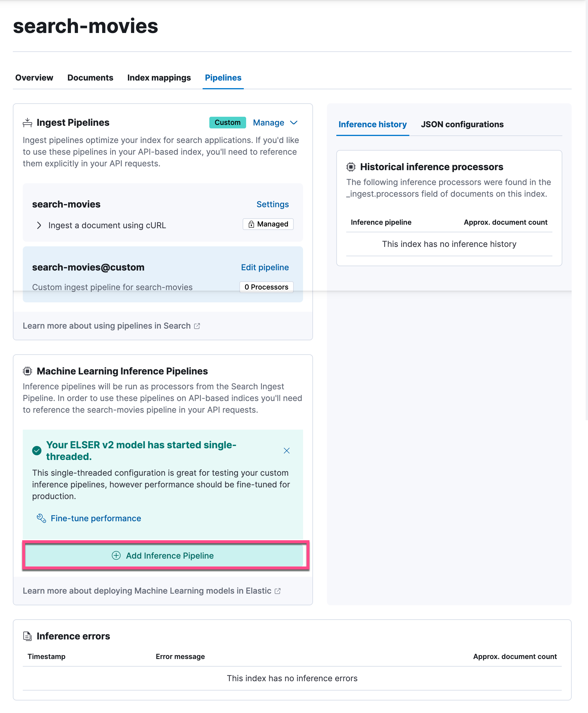Click the 0 Processors badge
The height and width of the screenshot is (713, 588).
pos(266,287)
